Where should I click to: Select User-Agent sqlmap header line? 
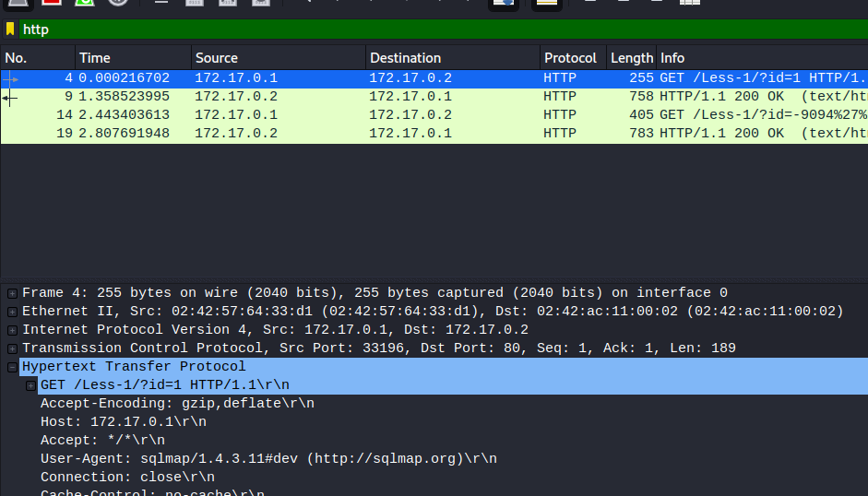[268, 459]
